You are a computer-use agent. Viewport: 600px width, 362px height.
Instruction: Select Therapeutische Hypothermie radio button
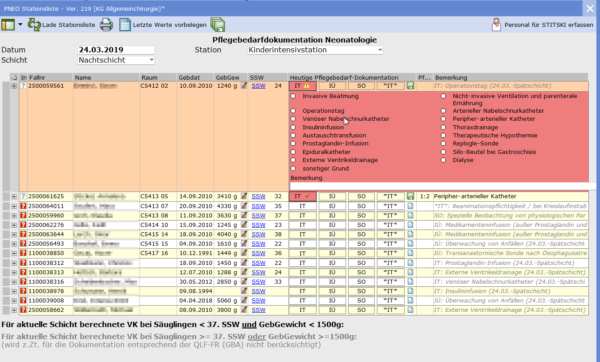click(x=443, y=135)
